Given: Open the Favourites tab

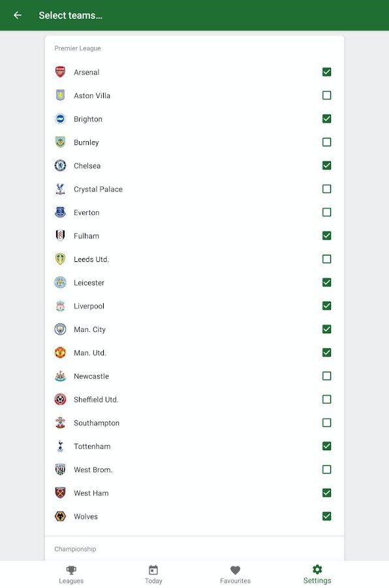Looking at the screenshot, I should pos(235,575).
